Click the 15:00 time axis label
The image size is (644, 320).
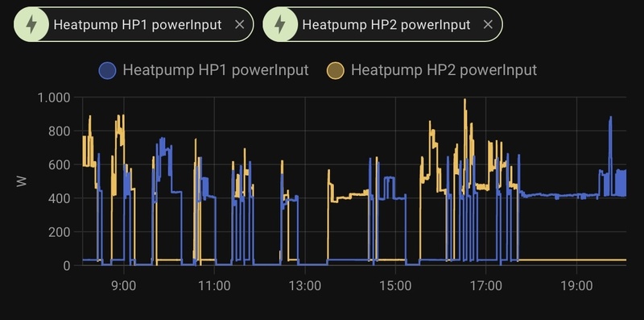click(x=395, y=285)
